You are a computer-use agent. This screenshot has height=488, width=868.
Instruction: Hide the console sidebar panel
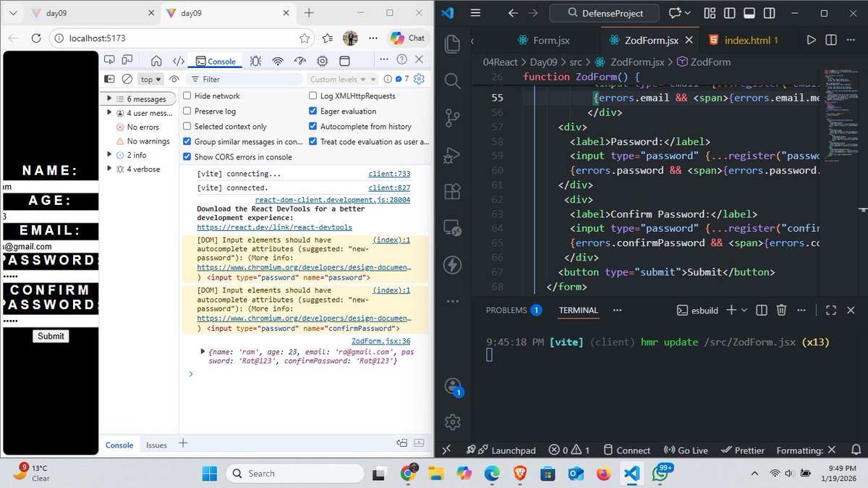(x=109, y=79)
